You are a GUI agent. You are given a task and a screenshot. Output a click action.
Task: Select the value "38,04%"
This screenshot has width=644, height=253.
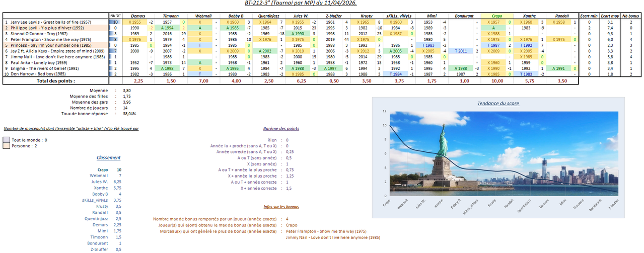[129, 114]
